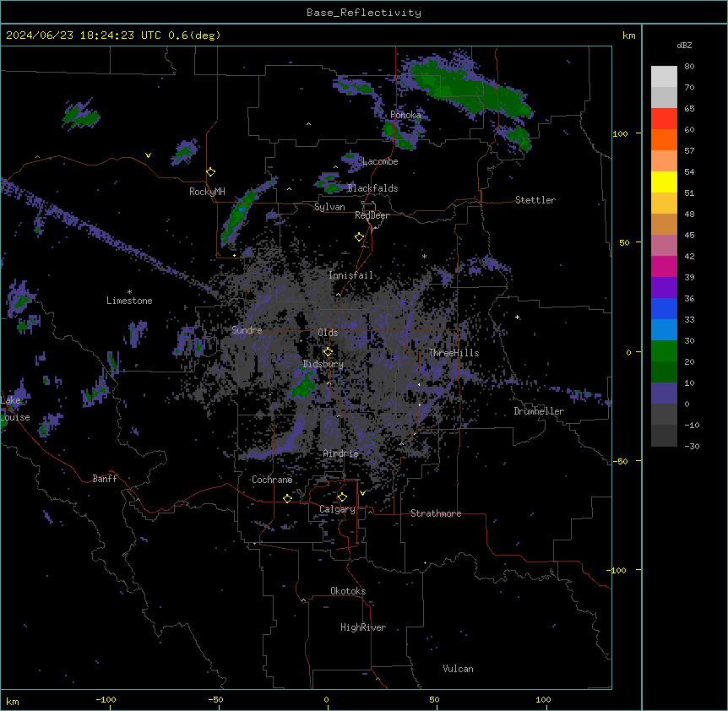Click the orange 57-60 dBZ legend swatch
The height and width of the screenshot is (711, 728).
[x=664, y=139]
